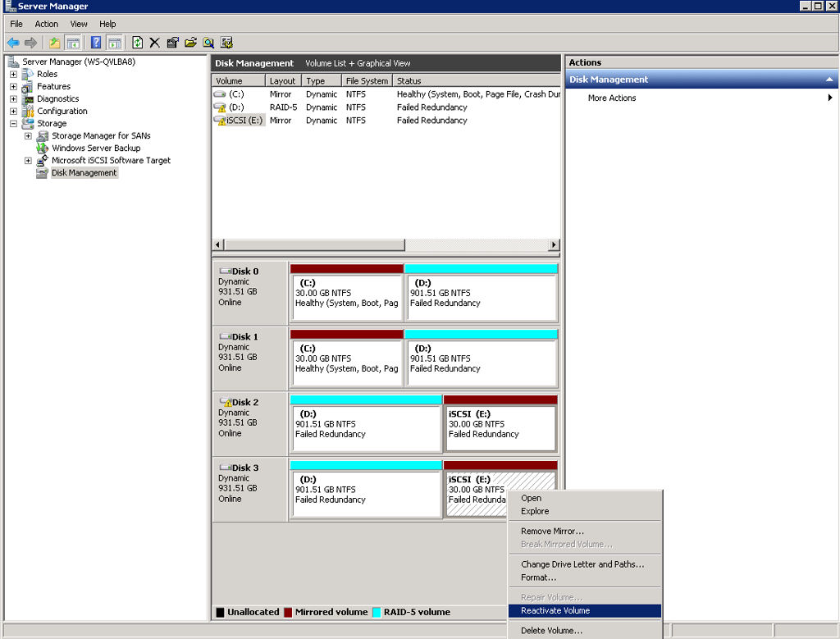This screenshot has height=639, width=840.
Task: Click the Microsoft iSCSI Software Target icon
Action: (x=43, y=160)
